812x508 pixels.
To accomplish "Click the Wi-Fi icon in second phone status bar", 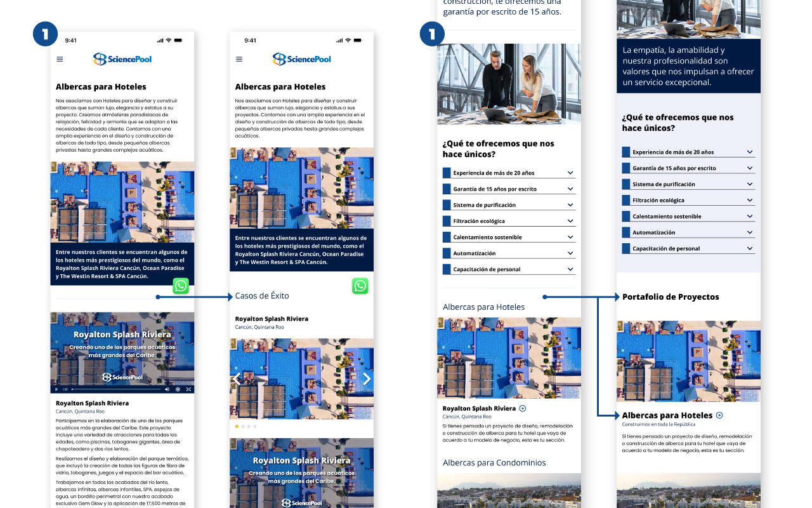I will click(349, 40).
